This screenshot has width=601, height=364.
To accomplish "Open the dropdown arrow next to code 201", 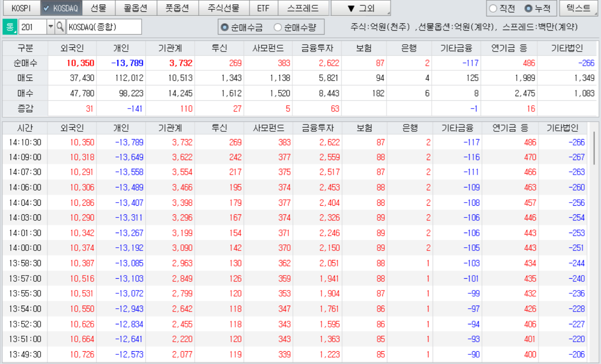I will coord(50,27).
